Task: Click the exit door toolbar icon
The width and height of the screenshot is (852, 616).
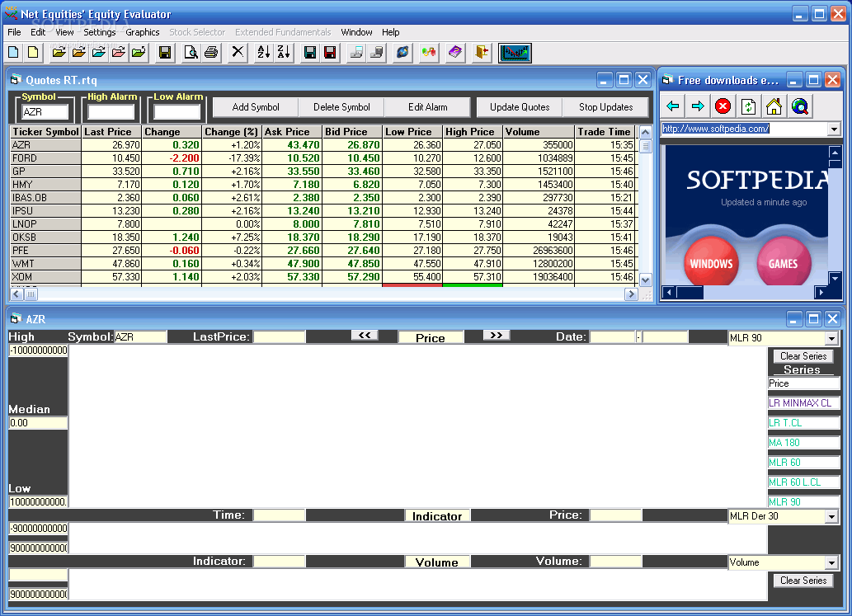Action: [x=482, y=53]
